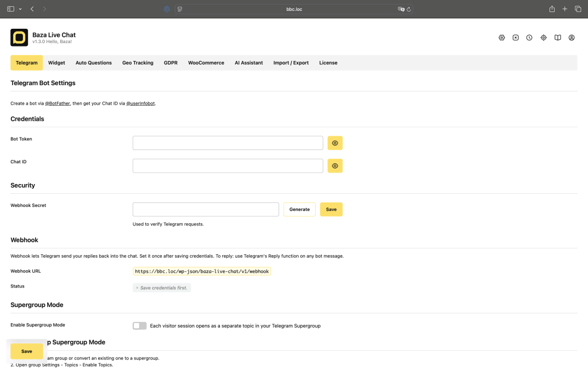The image size is (588, 368).
Task: Switch to the Widget tab
Action: pos(57,63)
